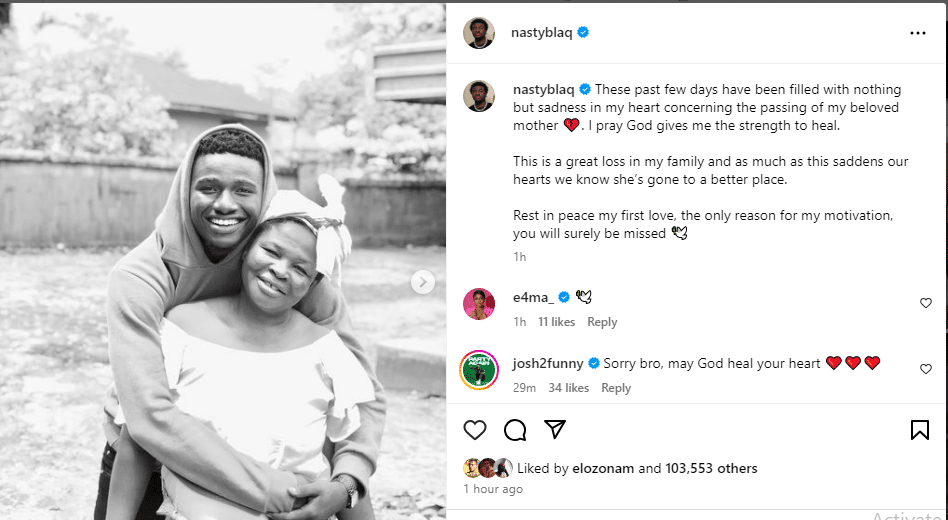Viewport: 948px width, 520px height.
Task: Like the post with the heart icon
Action: (475, 430)
